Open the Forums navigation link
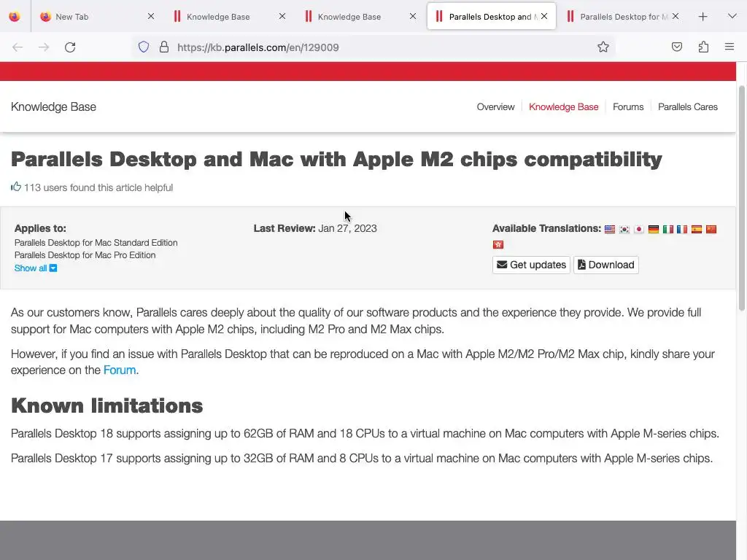This screenshot has height=560, width=747. coord(628,106)
